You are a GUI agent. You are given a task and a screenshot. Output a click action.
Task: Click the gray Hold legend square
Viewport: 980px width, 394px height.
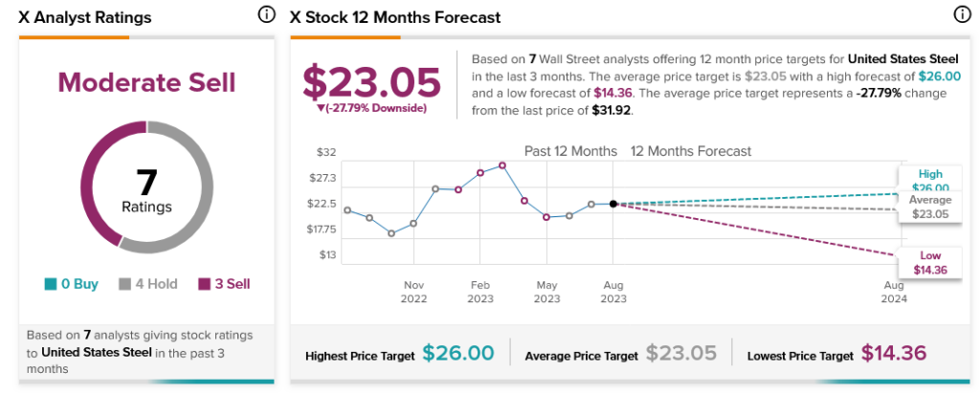124,285
